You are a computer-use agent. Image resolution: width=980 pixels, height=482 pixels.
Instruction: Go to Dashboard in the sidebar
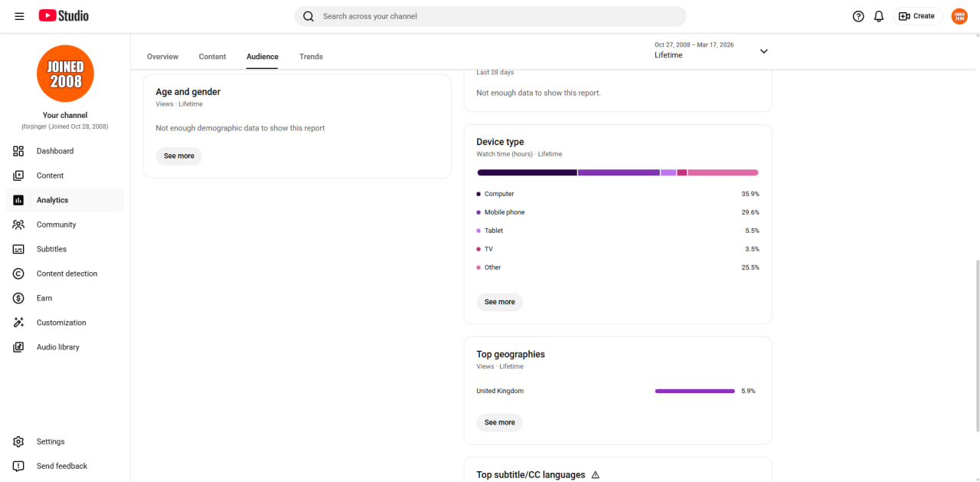65,151
